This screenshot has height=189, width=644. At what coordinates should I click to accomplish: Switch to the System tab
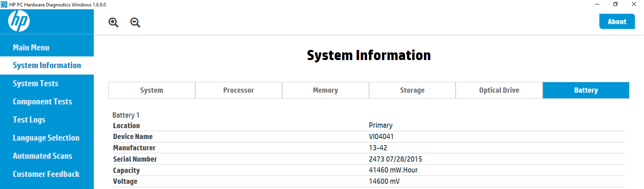tap(152, 90)
